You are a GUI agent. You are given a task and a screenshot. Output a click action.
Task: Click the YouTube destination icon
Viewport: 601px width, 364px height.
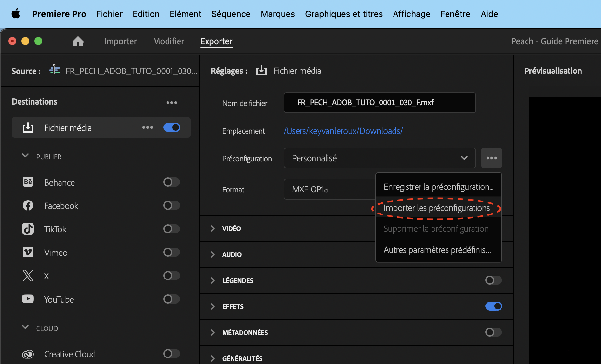click(28, 299)
